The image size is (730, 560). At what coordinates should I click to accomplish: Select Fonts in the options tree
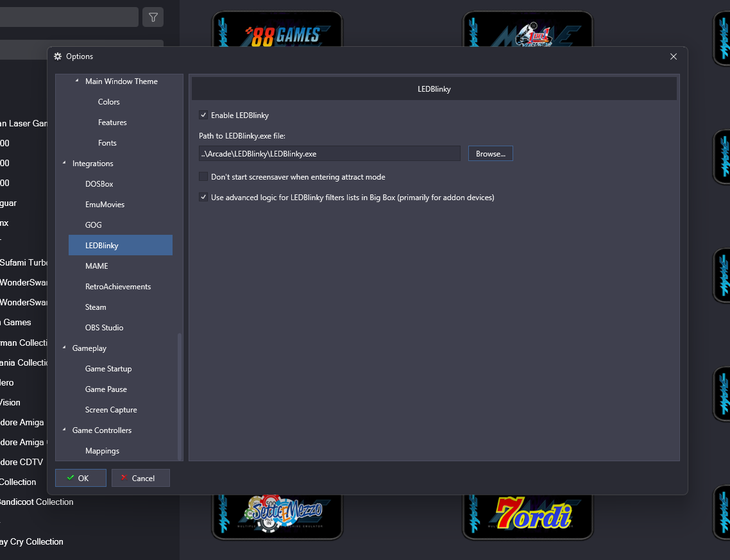click(x=107, y=142)
